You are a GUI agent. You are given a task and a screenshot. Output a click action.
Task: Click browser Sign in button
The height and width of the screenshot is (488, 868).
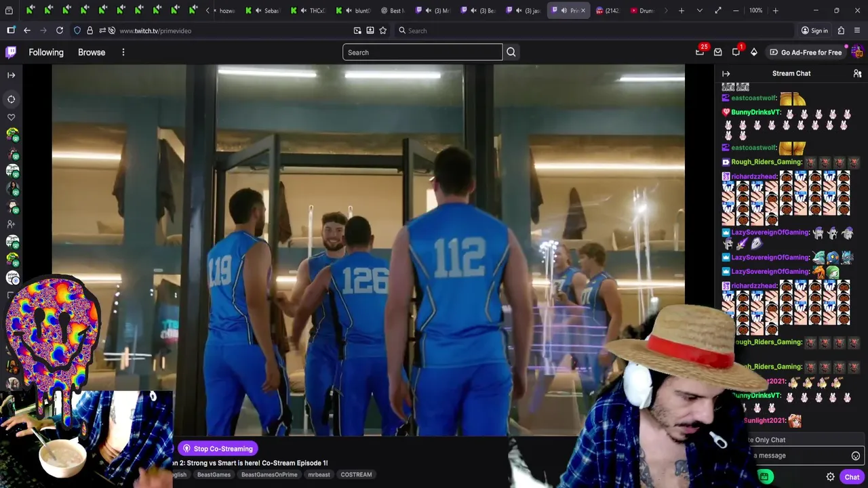(x=814, y=30)
